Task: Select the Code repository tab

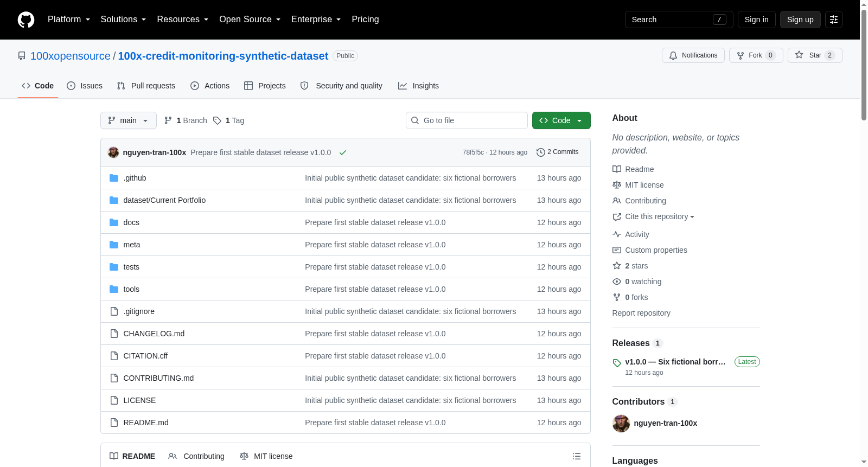Action: (38, 86)
